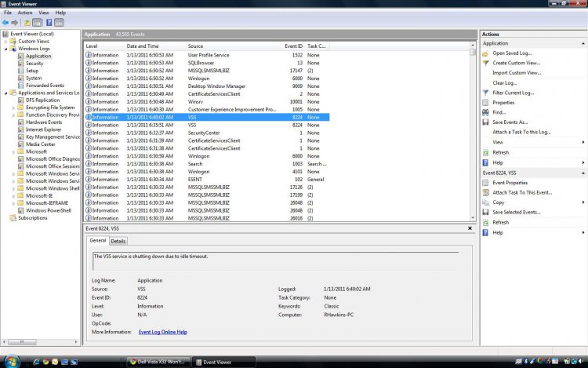Collapse the Windows Logs node
This screenshot has width=588, height=368.
[6, 49]
